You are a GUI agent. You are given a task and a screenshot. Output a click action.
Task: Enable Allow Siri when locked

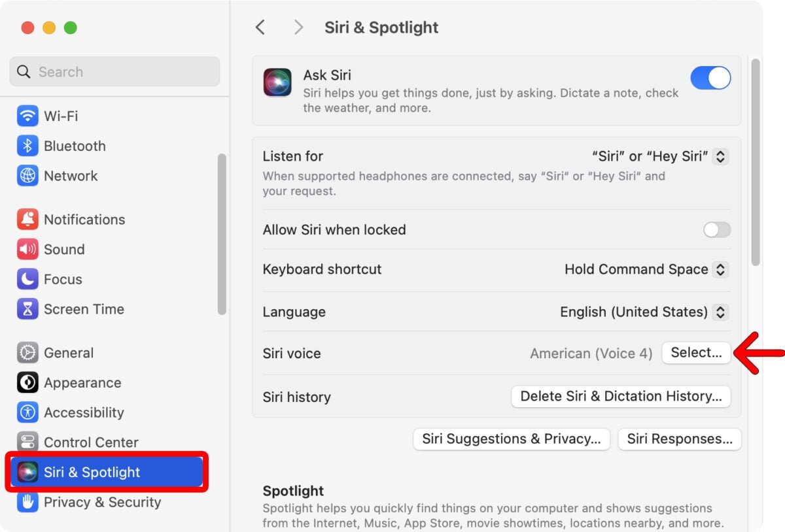(717, 229)
